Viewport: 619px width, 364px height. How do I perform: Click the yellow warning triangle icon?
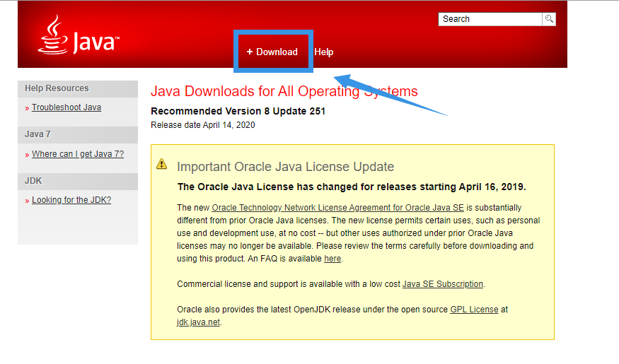click(x=162, y=164)
